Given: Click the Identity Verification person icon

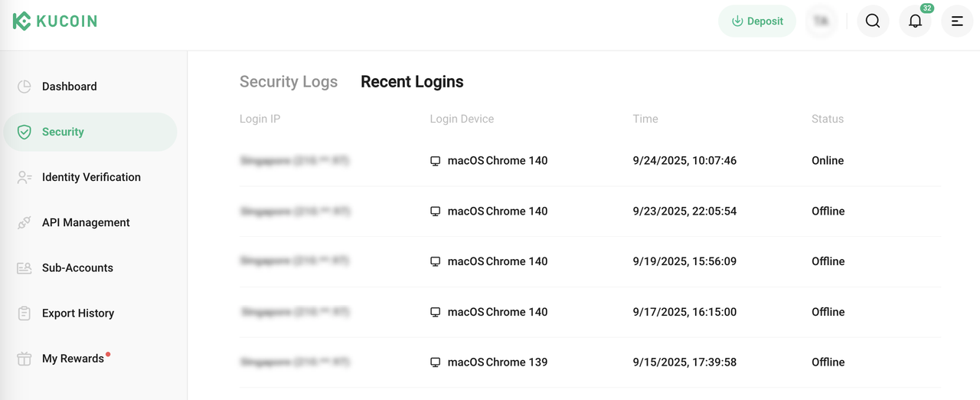Looking at the screenshot, I should [24, 177].
